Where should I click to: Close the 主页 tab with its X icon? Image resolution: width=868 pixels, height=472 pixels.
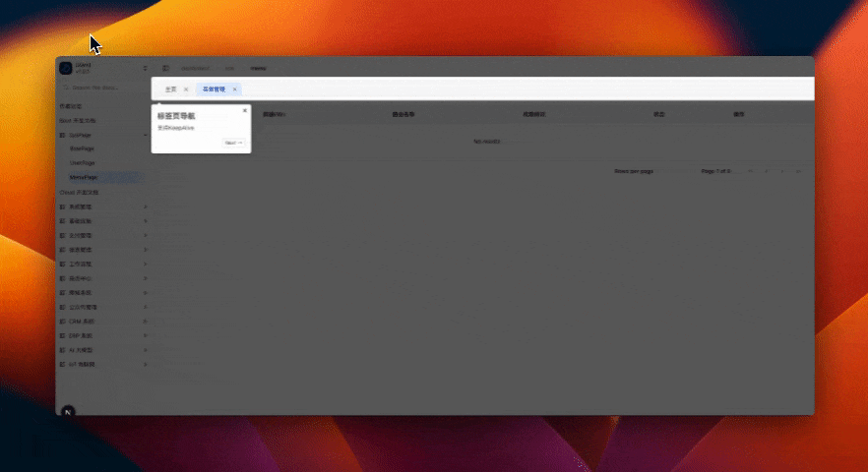pyautogui.click(x=186, y=89)
